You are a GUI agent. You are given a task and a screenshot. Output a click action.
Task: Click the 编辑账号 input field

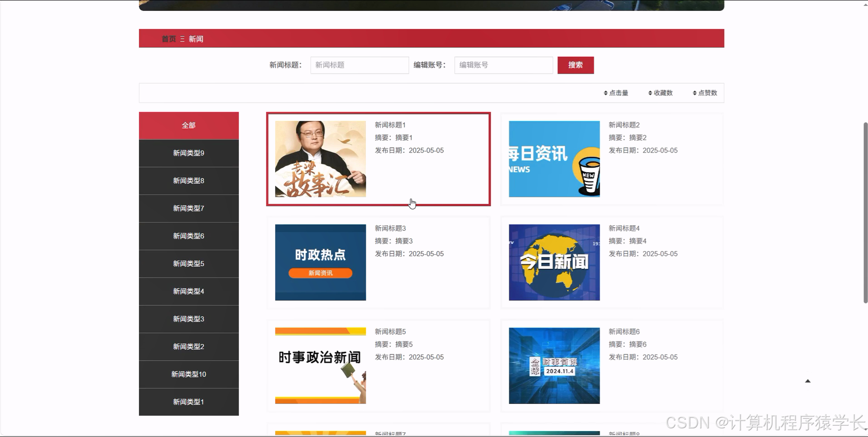point(503,65)
